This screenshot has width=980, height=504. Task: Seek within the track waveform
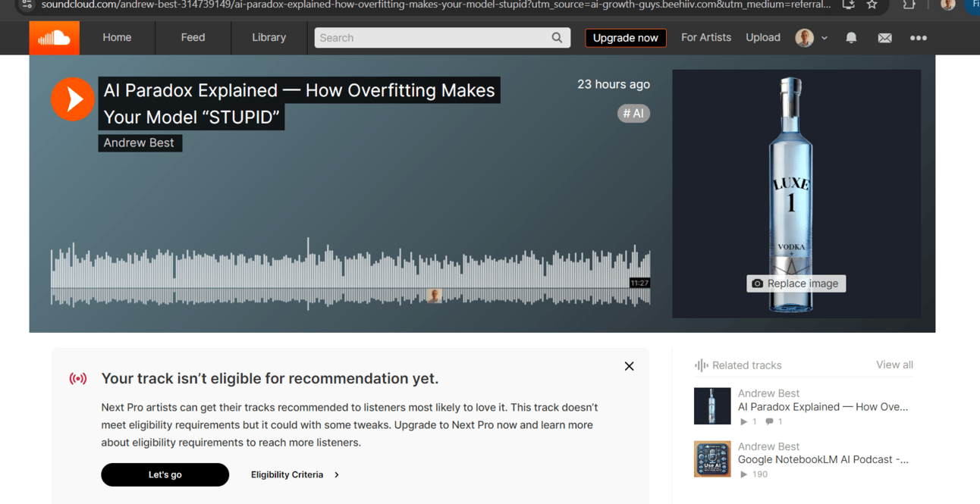pos(350,274)
